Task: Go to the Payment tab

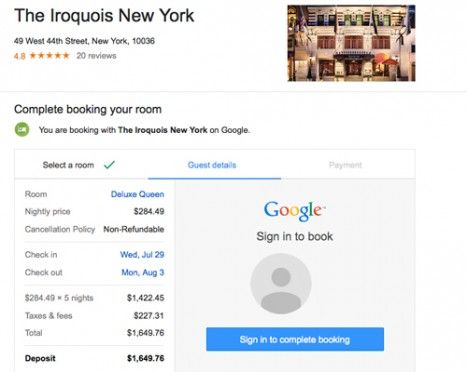Action: (345, 165)
